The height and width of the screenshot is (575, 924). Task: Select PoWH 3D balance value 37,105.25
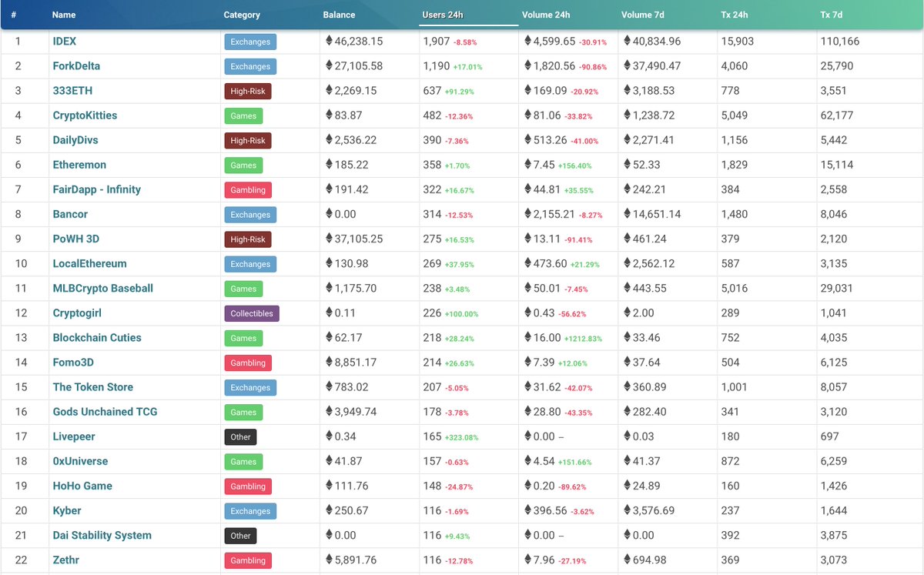(359, 239)
